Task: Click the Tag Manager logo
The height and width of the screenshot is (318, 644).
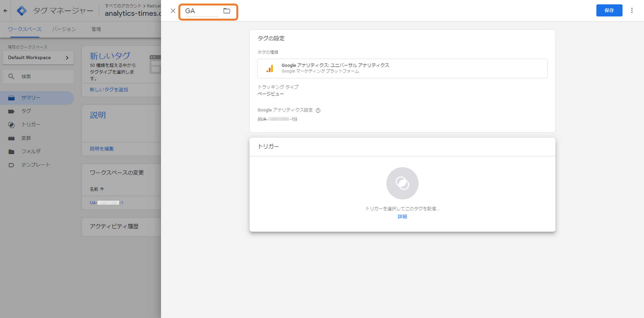Action: (22, 11)
